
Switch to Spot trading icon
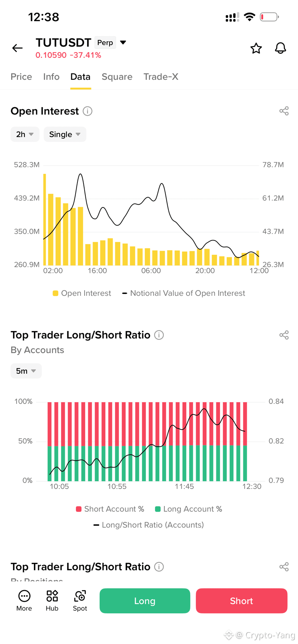tap(80, 601)
